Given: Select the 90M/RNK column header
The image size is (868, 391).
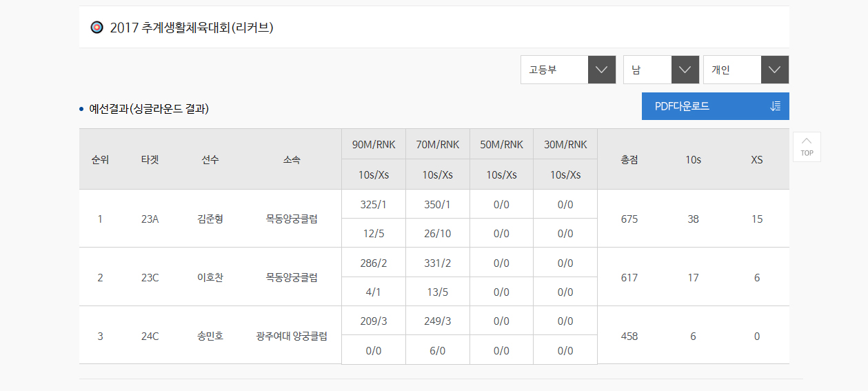Looking at the screenshot, I should [374, 144].
